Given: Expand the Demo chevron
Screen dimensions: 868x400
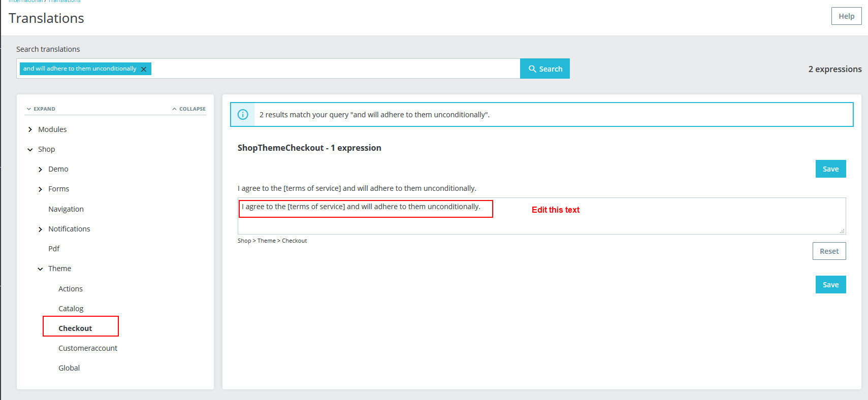Looking at the screenshot, I should click(x=40, y=170).
